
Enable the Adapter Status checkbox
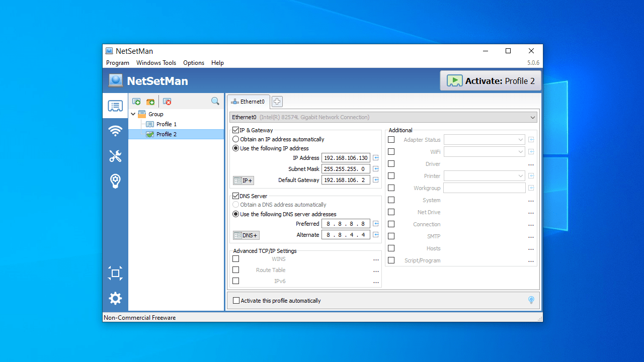tap(391, 140)
